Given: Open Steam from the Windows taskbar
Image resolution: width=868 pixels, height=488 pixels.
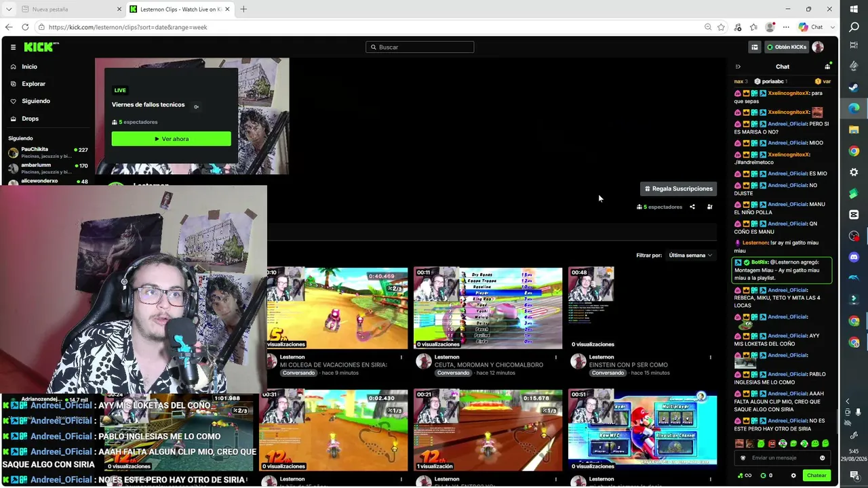Looking at the screenshot, I should point(854,87).
